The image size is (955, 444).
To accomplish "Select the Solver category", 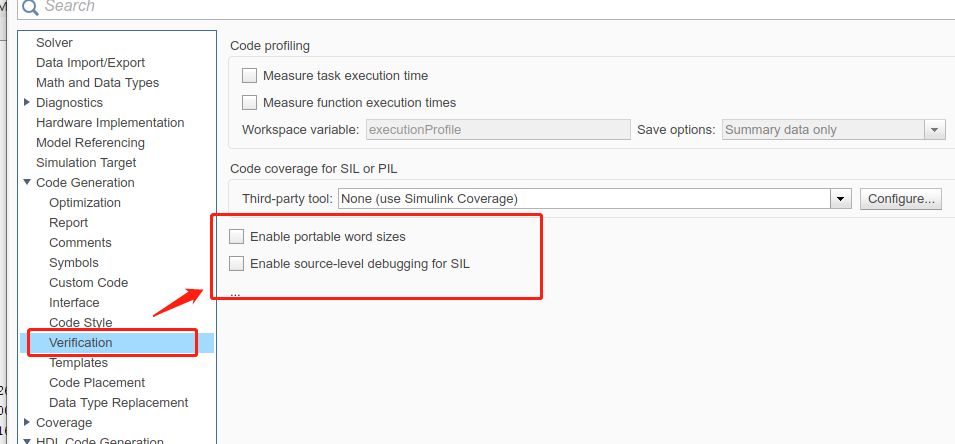I will pyautogui.click(x=54, y=42).
